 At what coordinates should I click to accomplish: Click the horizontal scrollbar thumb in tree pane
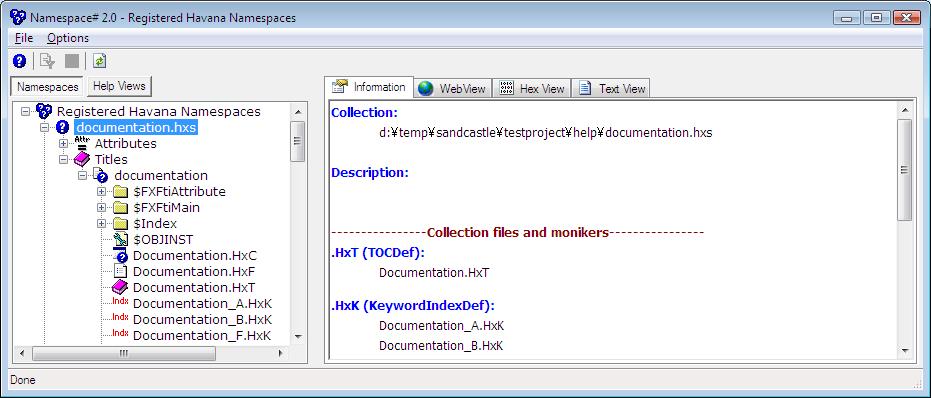[x=124, y=353]
